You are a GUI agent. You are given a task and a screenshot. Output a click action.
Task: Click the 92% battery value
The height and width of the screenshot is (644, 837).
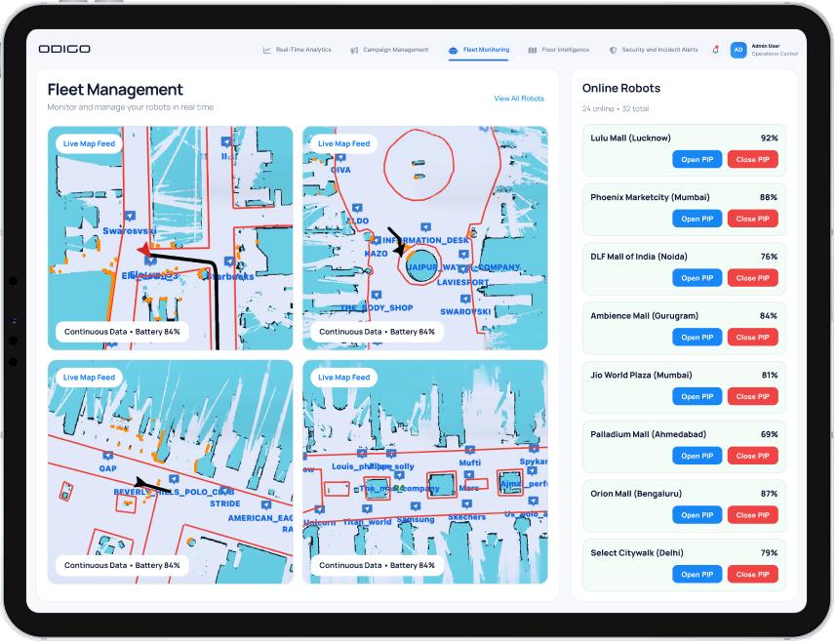772,139
